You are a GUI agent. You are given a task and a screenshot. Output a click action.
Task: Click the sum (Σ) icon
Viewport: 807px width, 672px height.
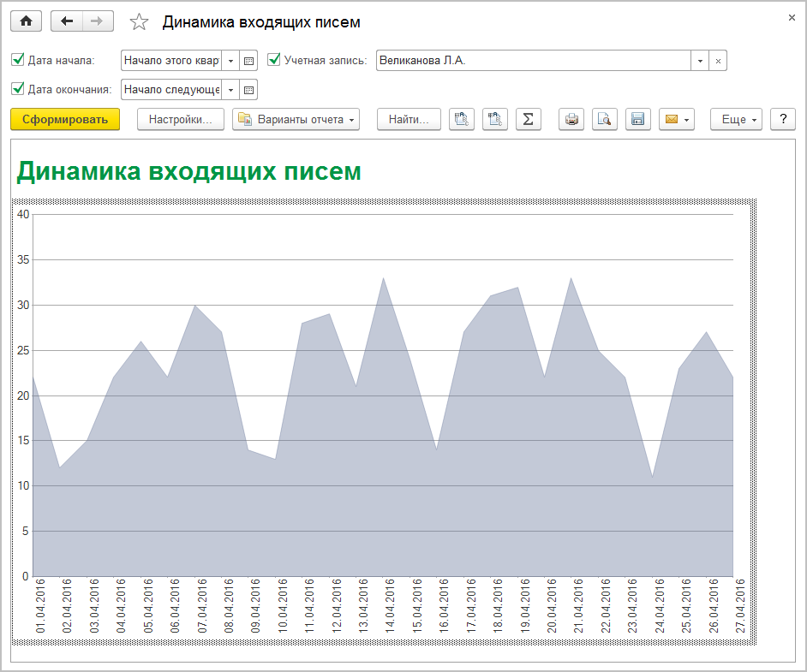[528, 119]
